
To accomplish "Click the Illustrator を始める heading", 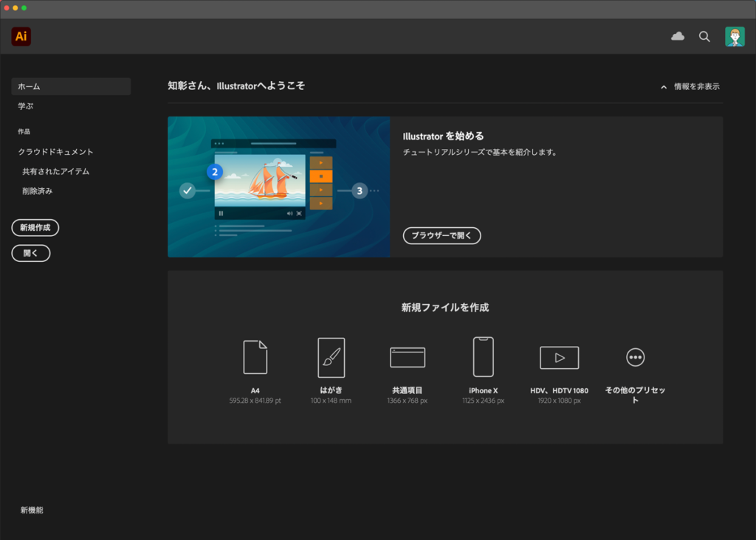I will click(x=443, y=136).
